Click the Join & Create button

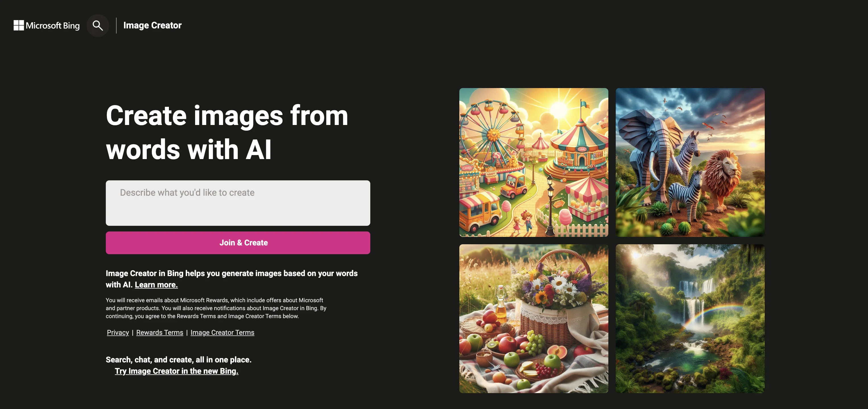238,243
